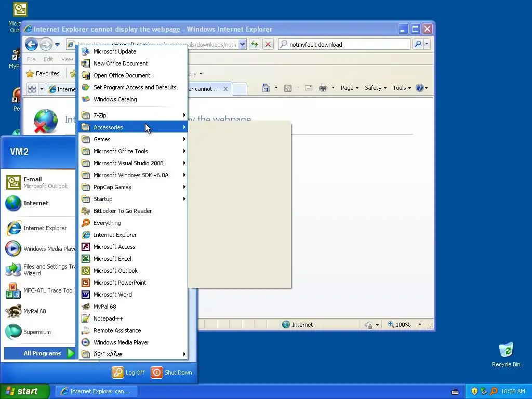Click the Shut Down button
Viewport: 532px width, 399px height.
tap(171, 373)
